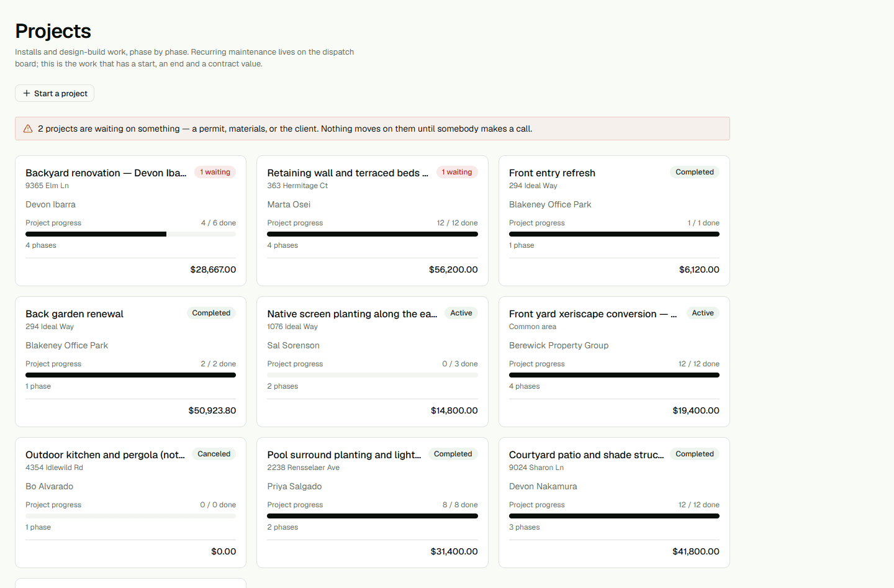
Task: Open the Backyard renovation — Devon Iba... project title
Action: click(x=106, y=173)
